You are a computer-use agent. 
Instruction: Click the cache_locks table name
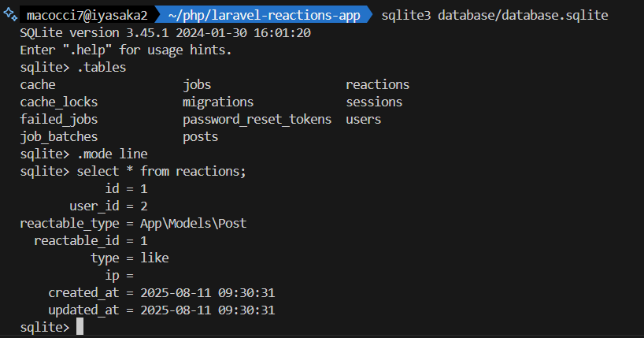(59, 102)
